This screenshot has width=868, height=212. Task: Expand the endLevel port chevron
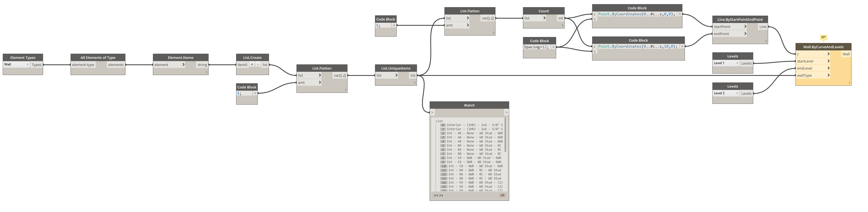coord(828,68)
